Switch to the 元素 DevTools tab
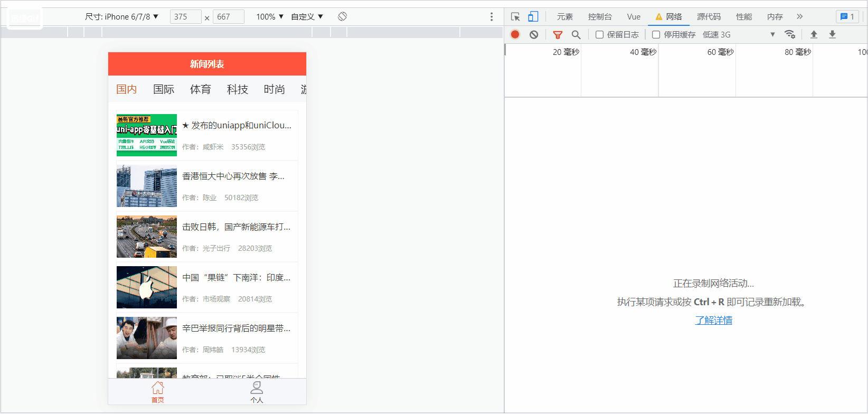This screenshot has height=414, width=868. (565, 17)
